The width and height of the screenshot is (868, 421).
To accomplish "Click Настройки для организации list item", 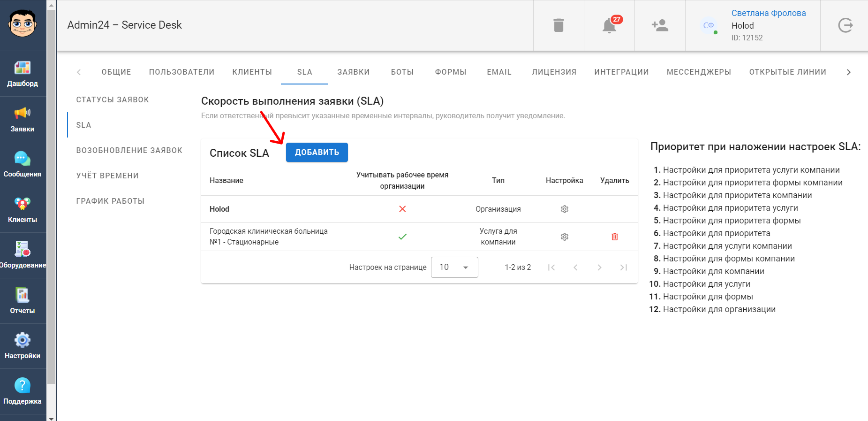I will 719,309.
